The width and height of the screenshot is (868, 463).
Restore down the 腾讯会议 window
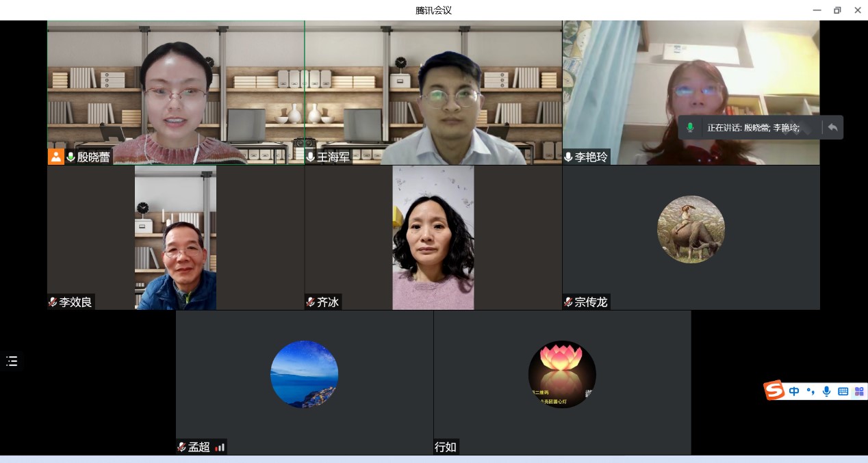coord(837,10)
